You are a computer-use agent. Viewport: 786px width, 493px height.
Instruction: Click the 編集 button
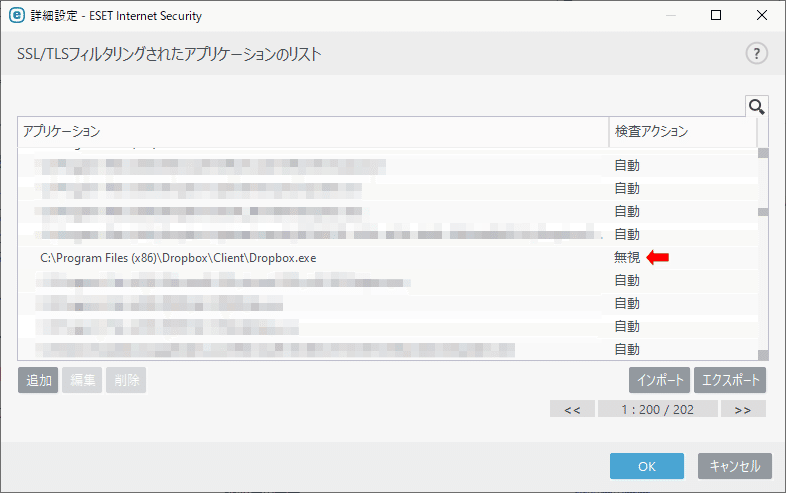(82, 380)
